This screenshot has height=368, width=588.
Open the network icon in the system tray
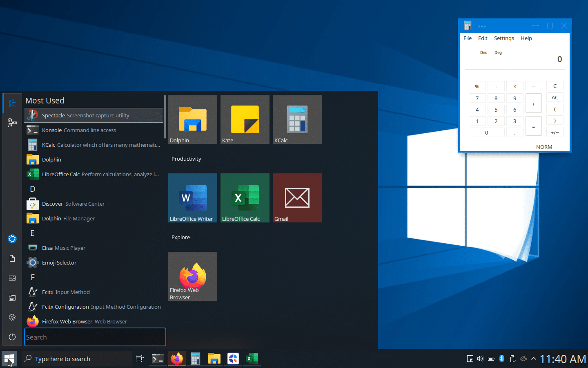point(523,359)
